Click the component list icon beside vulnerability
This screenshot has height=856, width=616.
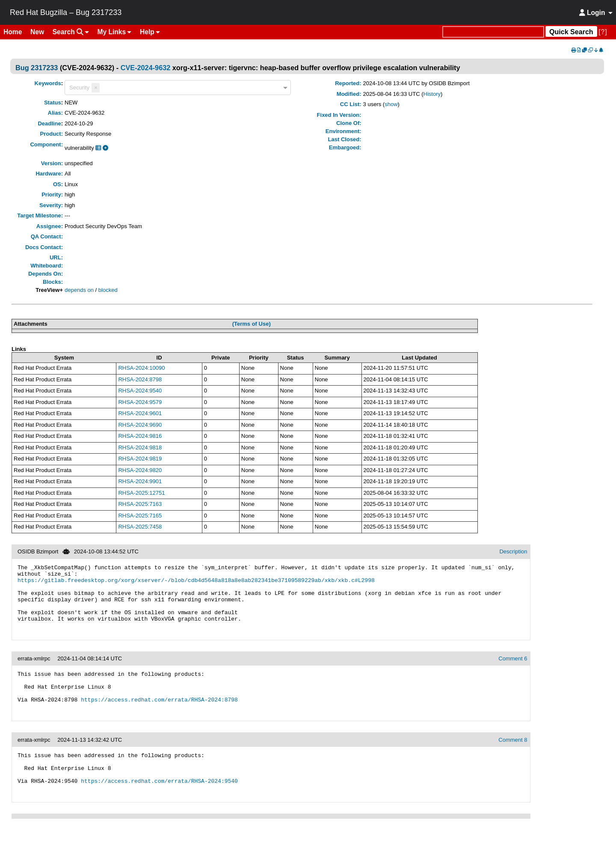(x=98, y=148)
